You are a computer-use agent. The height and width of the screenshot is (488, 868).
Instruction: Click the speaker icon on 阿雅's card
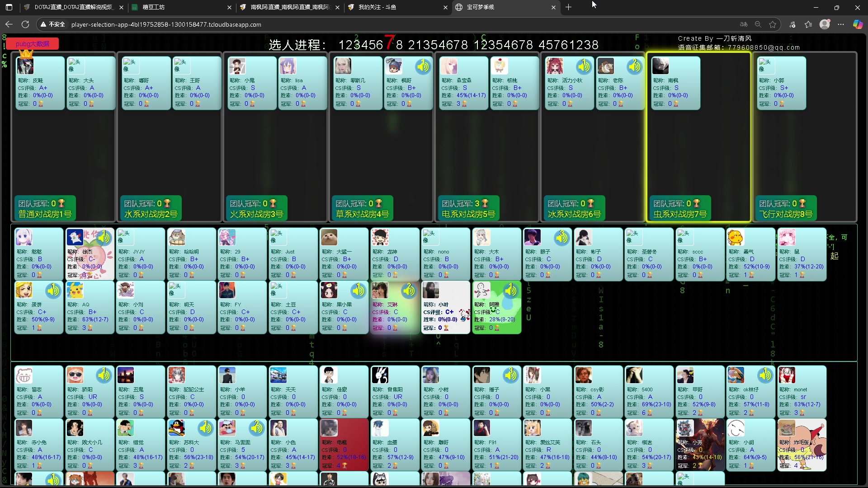click(511, 291)
